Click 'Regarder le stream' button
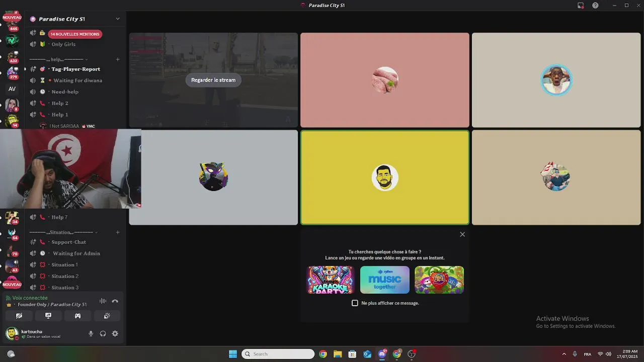The height and width of the screenshot is (362, 644). (x=213, y=80)
